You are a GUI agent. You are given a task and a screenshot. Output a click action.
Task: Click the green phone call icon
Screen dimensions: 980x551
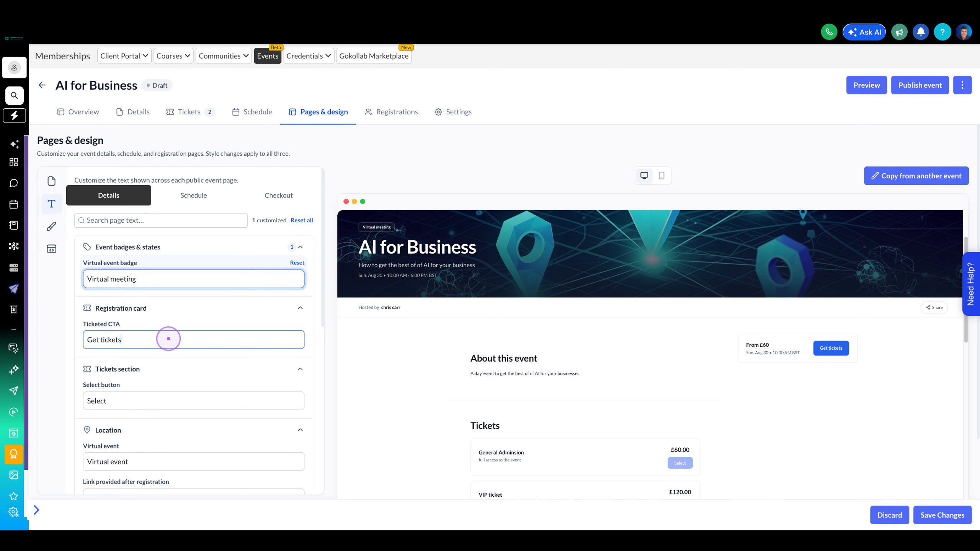click(x=829, y=32)
